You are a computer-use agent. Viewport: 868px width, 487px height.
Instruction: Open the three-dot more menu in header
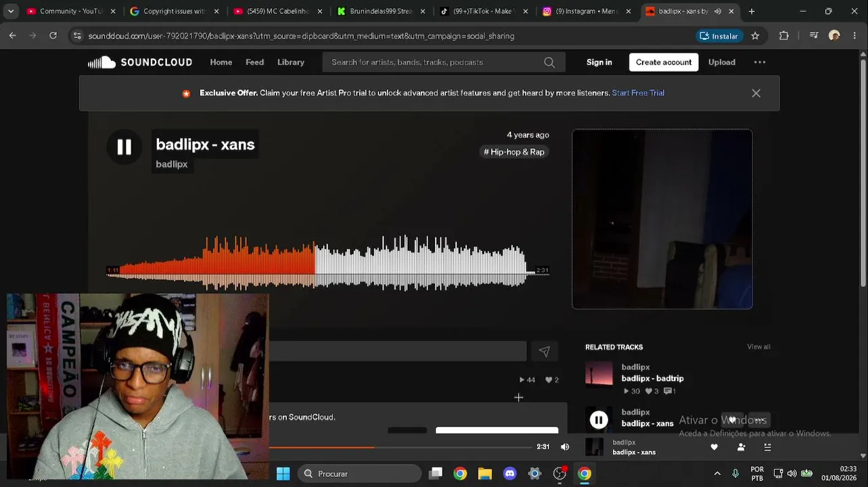click(x=760, y=62)
